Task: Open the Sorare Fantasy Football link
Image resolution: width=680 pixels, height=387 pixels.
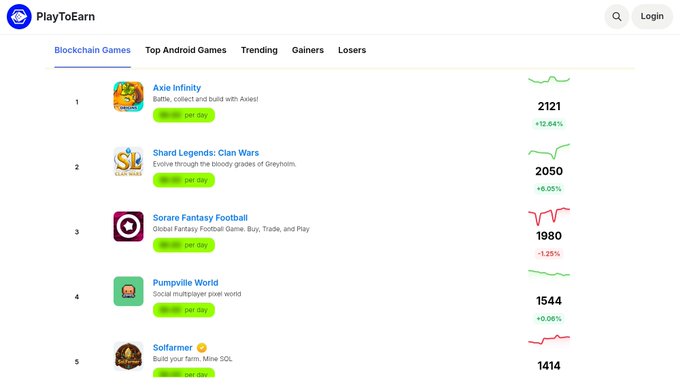Action: pos(200,218)
